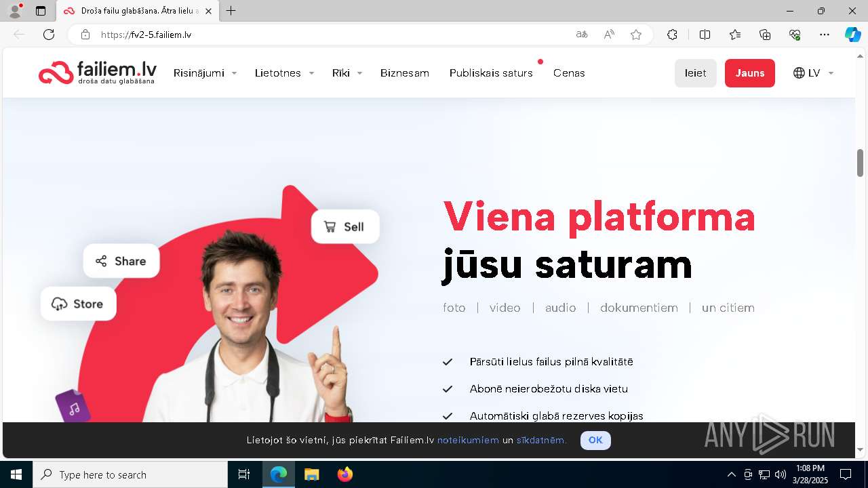Open Collections icon
Screen dimensions: 868x488
pyautogui.click(x=765, y=35)
